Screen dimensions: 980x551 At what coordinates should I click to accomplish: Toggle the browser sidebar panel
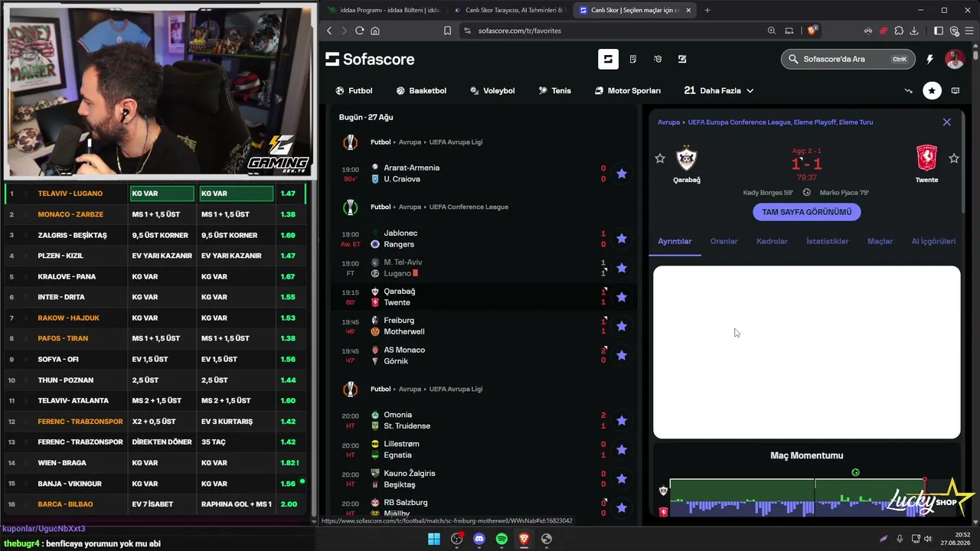tap(939, 31)
